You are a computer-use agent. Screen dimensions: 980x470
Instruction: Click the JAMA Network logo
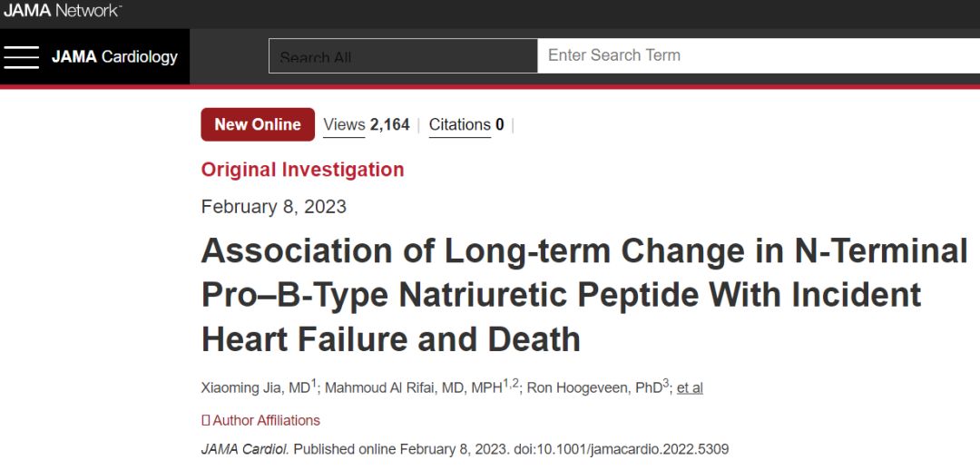click(x=63, y=10)
